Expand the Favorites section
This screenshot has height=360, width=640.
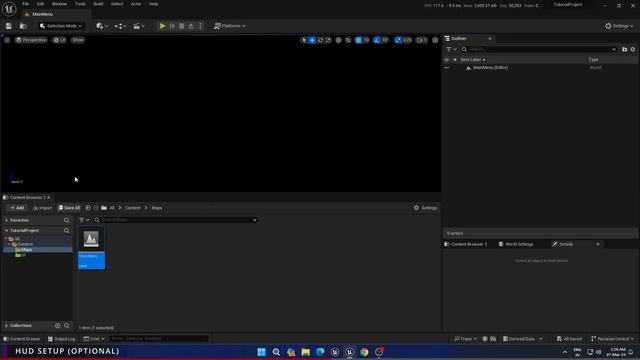pyautogui.click(x=7, y=220)
